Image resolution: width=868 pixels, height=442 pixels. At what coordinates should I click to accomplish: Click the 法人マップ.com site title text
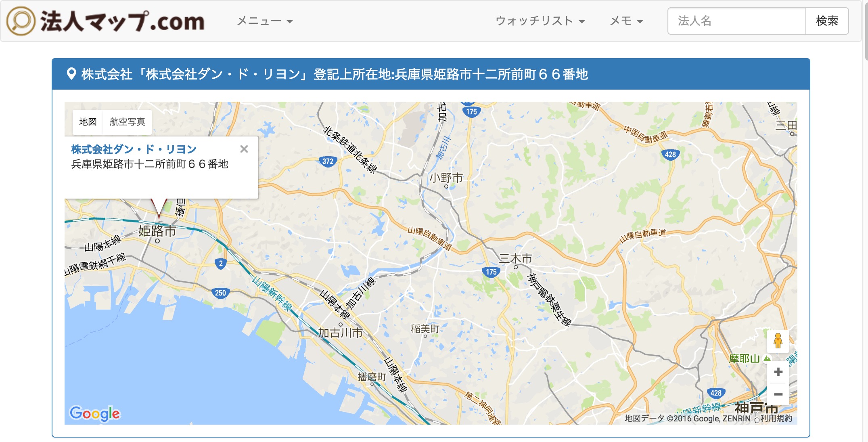tap(122, 21)
